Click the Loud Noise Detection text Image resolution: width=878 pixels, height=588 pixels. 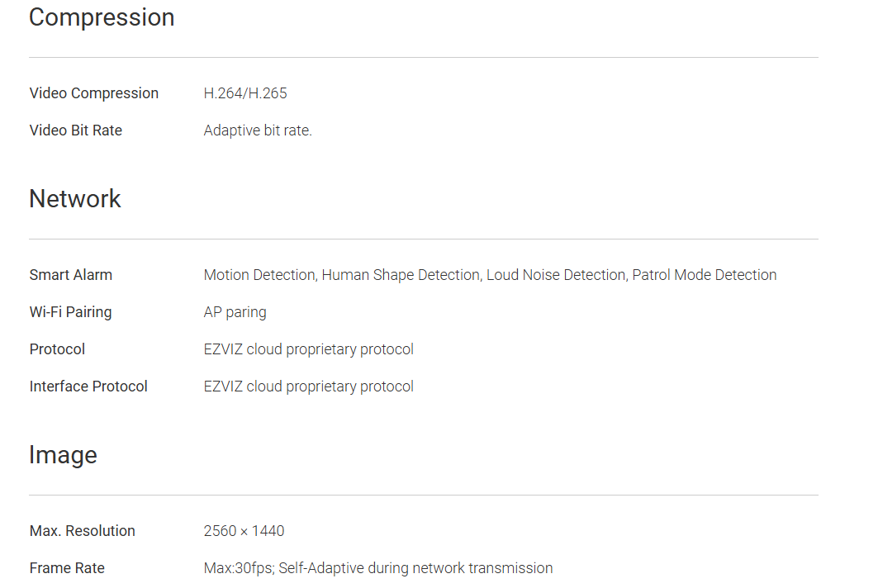click(x=556, y=275)
